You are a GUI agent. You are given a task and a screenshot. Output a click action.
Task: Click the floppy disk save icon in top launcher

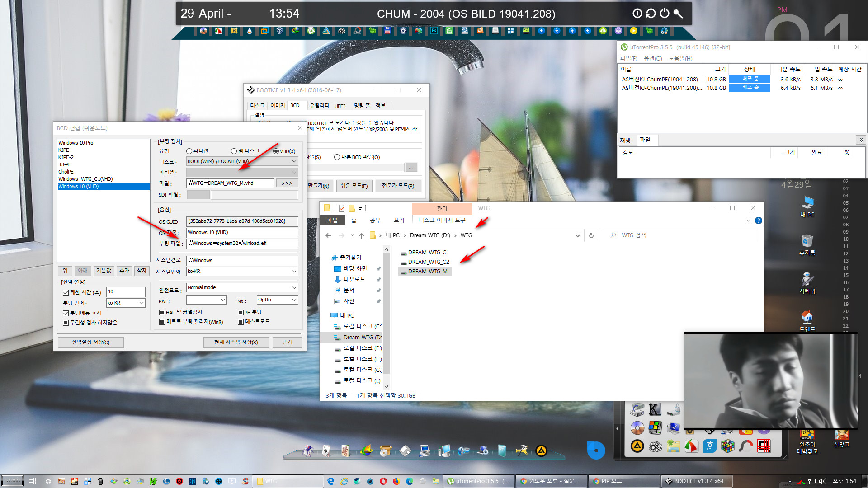click(387, 31)
